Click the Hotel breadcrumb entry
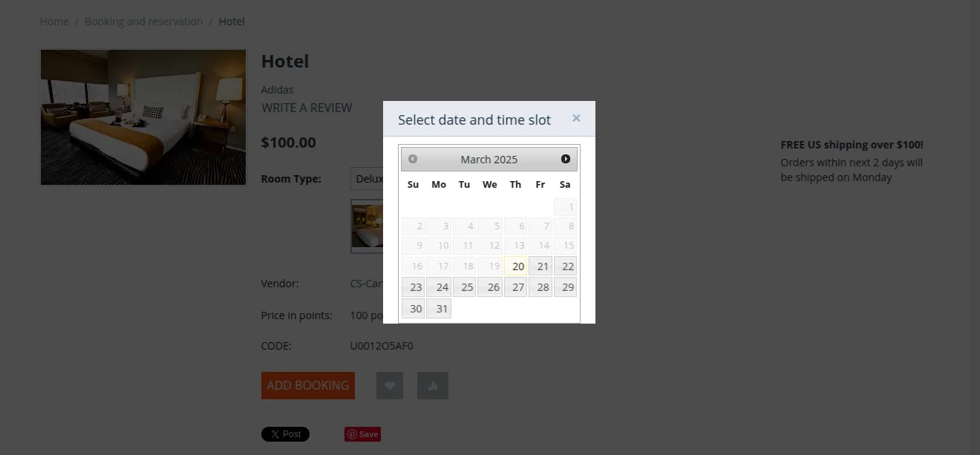Viewport: 980px width, 455px height. point(232,21)
